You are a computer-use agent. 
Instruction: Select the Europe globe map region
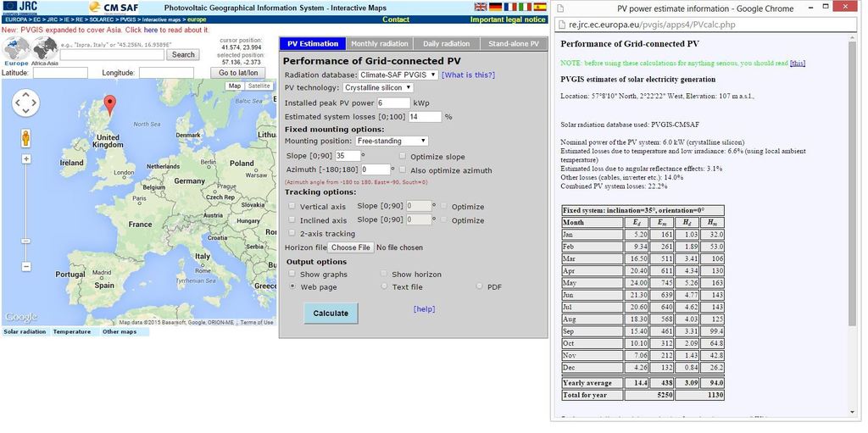tap(15, 49)
